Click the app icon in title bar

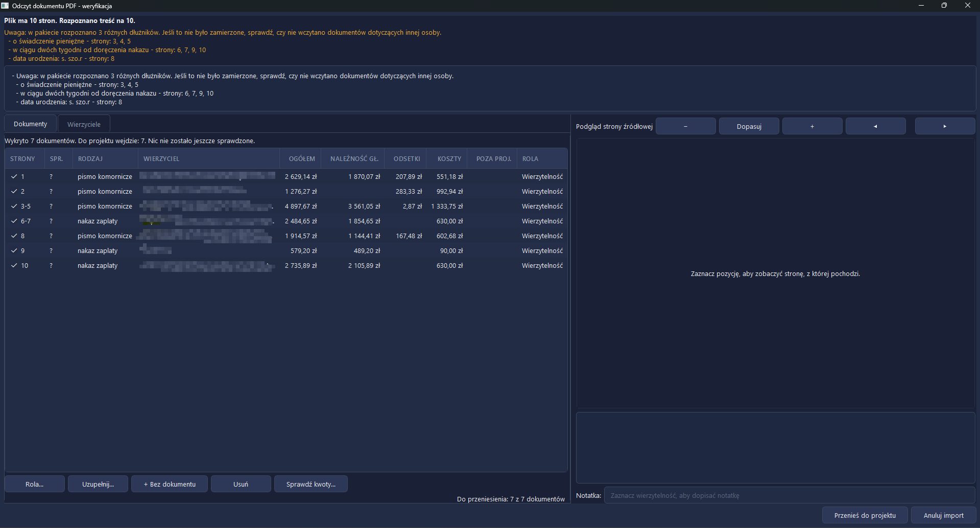[x=5, y=6]
